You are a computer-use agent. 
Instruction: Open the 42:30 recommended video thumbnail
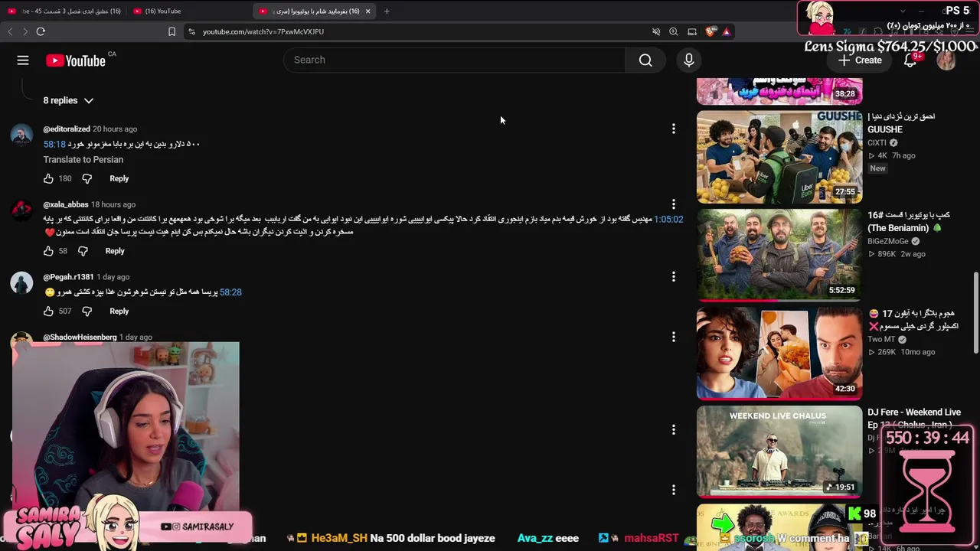point(779,354)
